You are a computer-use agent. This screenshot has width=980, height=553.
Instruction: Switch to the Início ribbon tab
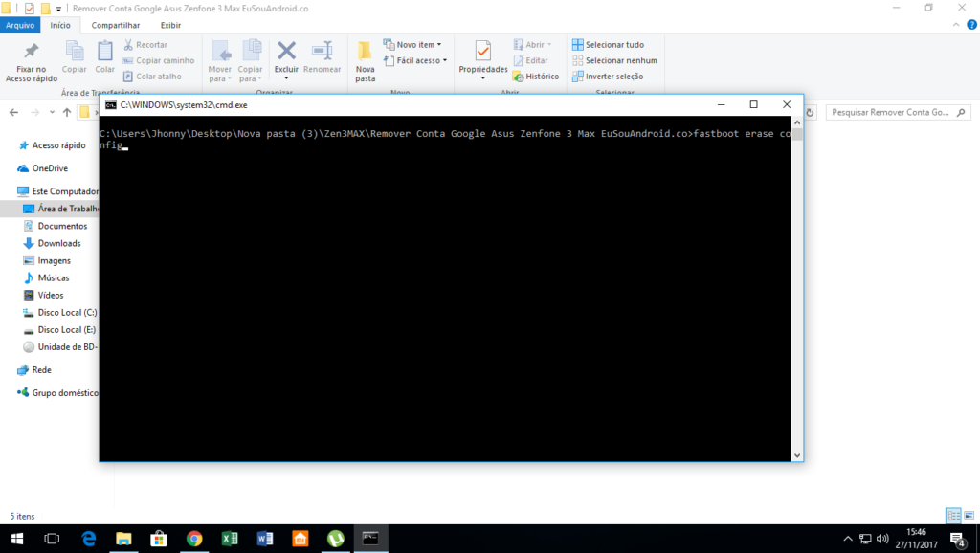point(60,26)
